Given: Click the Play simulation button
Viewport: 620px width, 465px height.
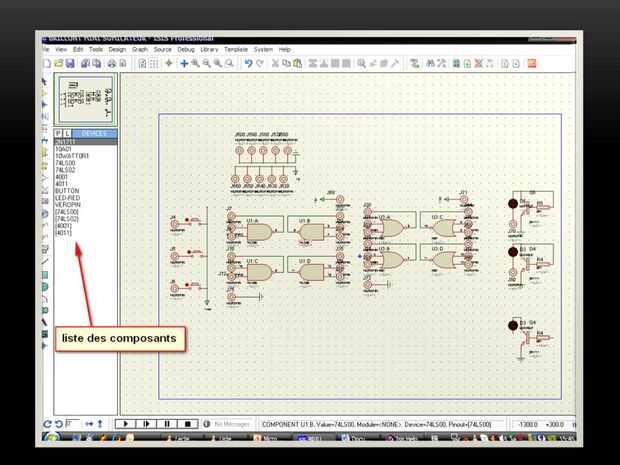Looking at the screenshot, I should pyautogui.click(x=125, y=424).
